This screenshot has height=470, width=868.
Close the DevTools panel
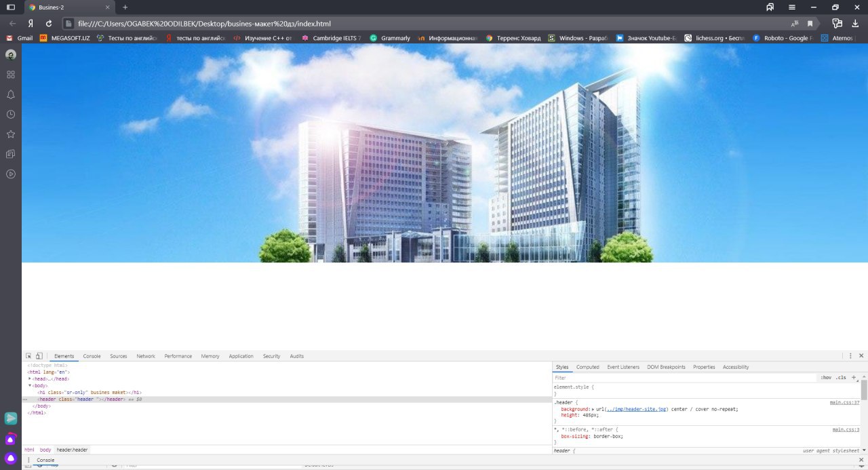click(862, 356)
